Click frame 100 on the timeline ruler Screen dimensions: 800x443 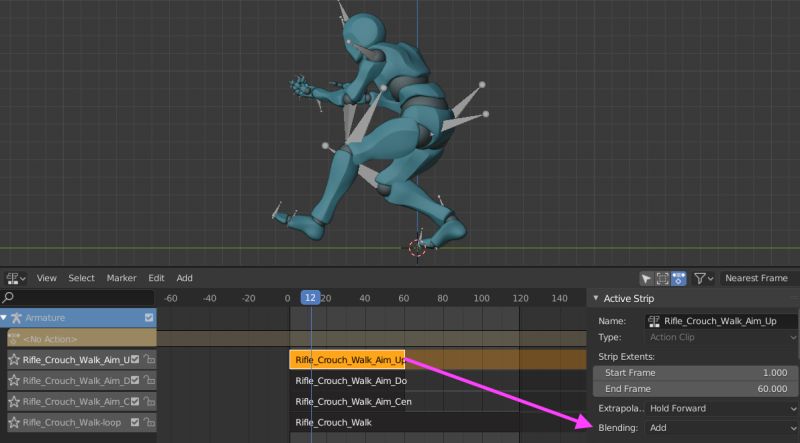[481, 298]
